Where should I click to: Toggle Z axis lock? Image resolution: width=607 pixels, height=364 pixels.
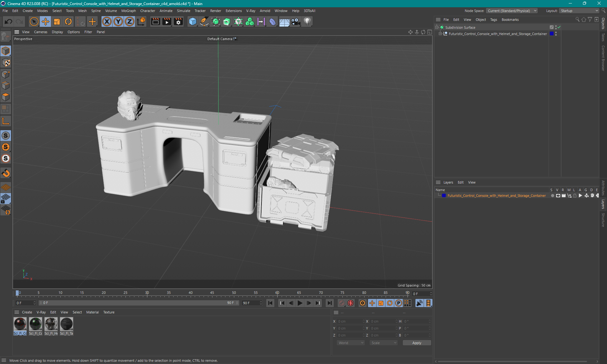[x=130, y=21]
